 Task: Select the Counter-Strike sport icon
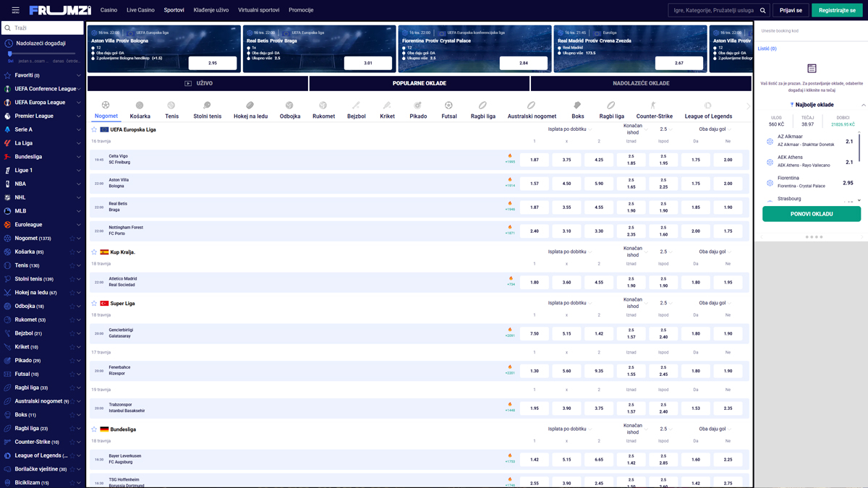tap(654, 106)
